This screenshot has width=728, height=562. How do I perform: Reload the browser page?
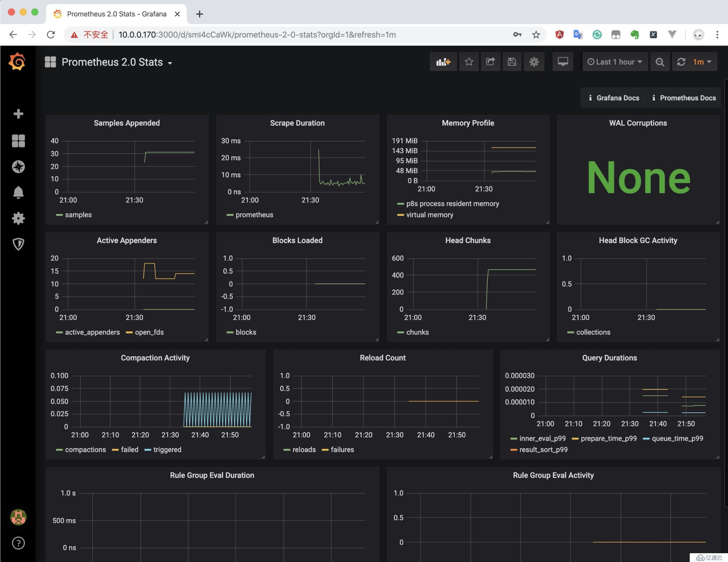pyautogui.click(x=51, y=34)
